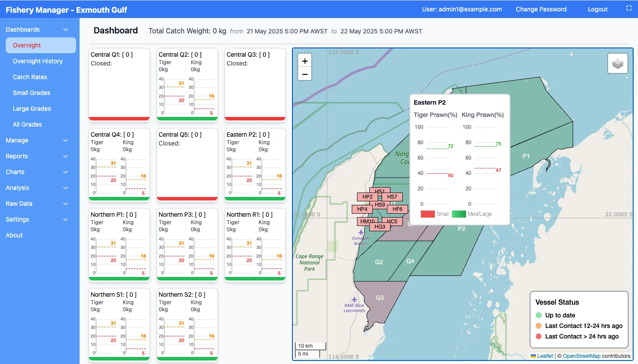
Task: Click the HF6 vessel marker
Action: click(x=398, y=209)
